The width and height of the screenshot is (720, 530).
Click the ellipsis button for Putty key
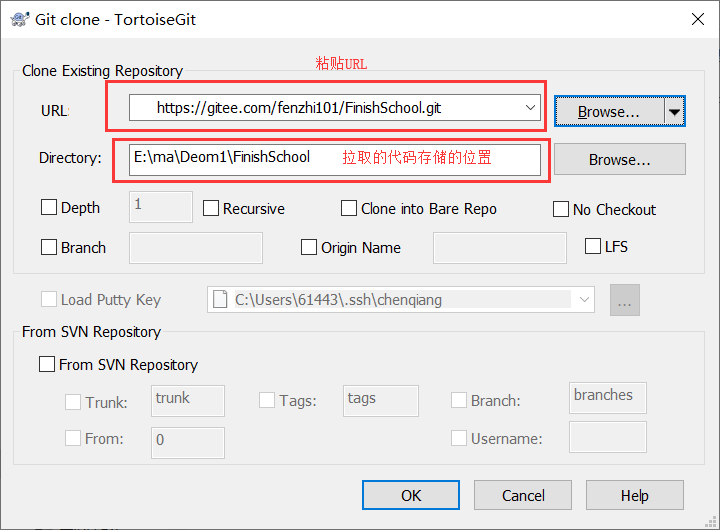click(624, 300)
